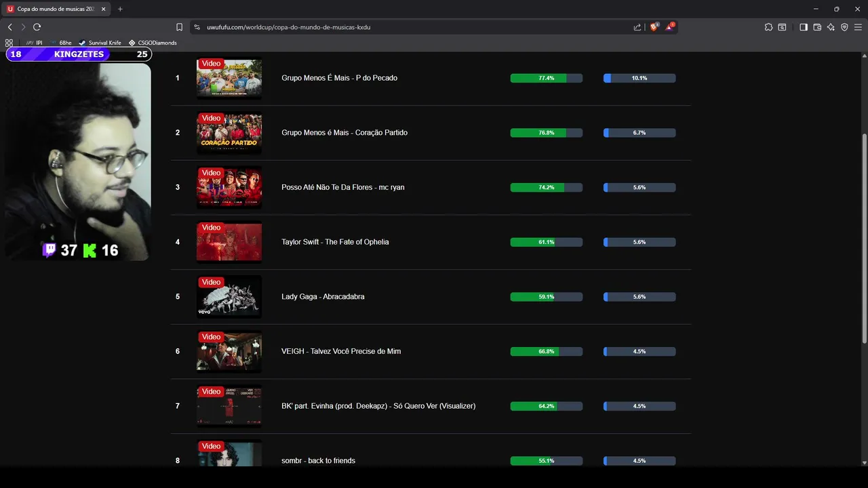Click title 'VEIGH - Talvez Você Precise de Mim'
868x488 pixels.
(x=341, y=351)
